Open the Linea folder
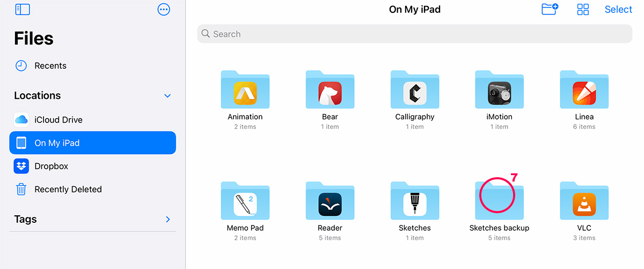This screenshot has height=269, width=644. (584, 90)
